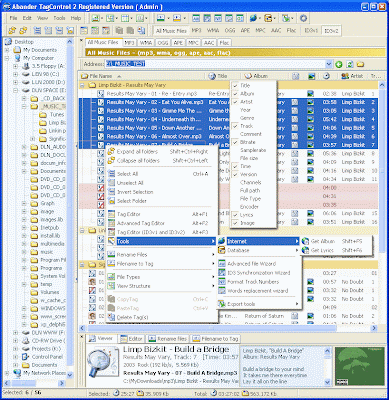Click the folder browse icon beside Address

pyautogui.click(x=360, y=64)
